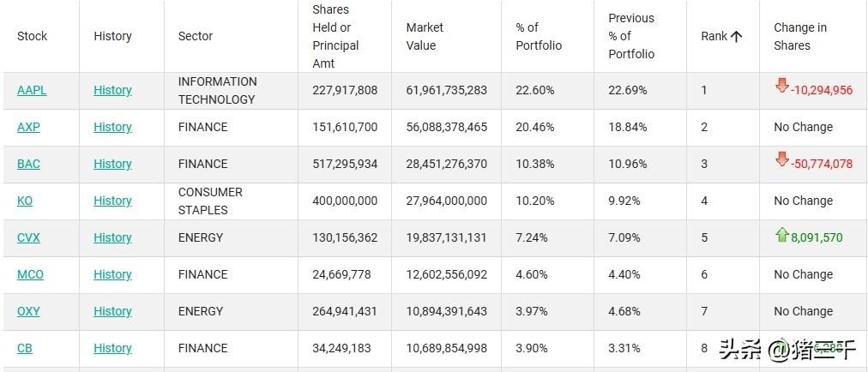View History for KO
The height and width of the screenshot is (372, 868).
coord(112,201)
